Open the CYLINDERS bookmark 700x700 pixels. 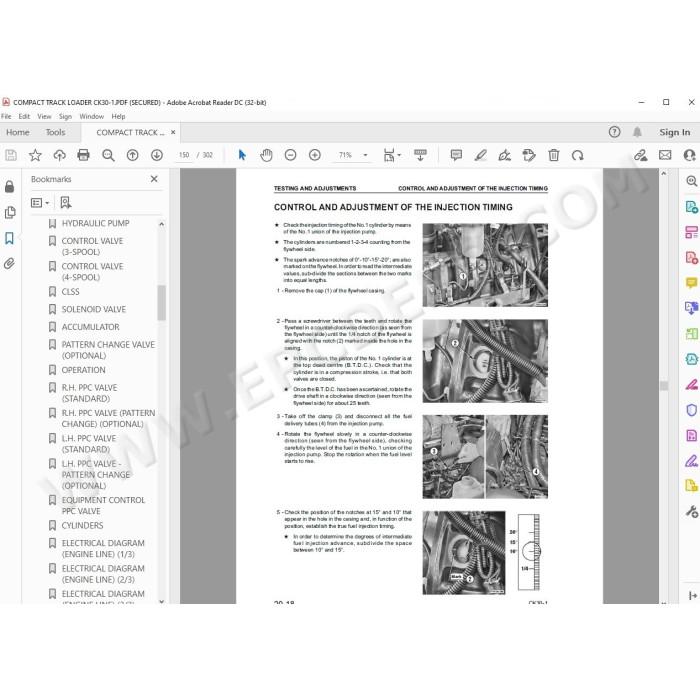(x=82, y=525)
